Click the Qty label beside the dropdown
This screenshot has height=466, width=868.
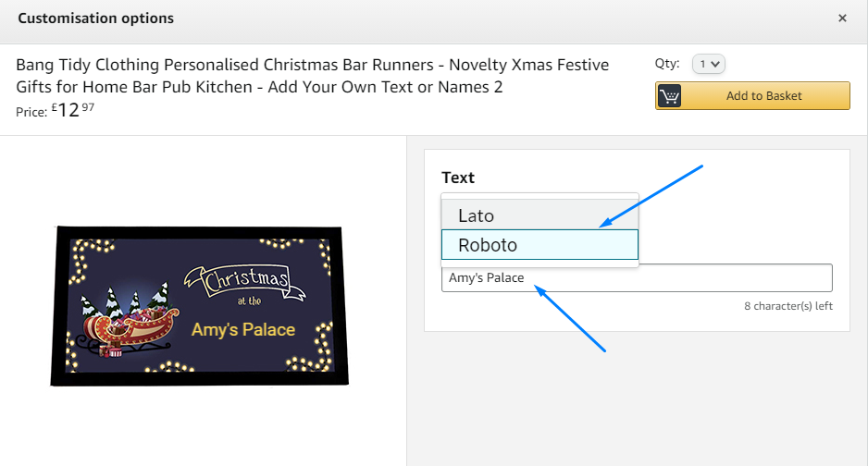(667, 64)
